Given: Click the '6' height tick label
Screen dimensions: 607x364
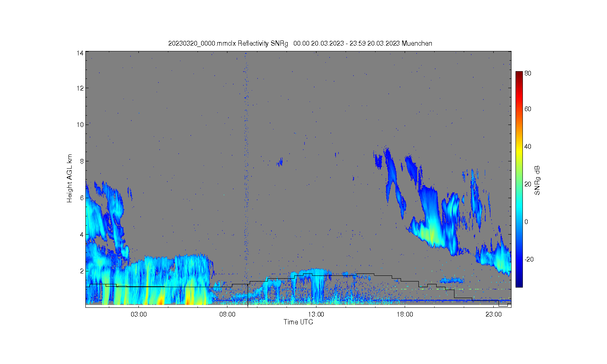Looking at the screenshot, I should (82, 198).
